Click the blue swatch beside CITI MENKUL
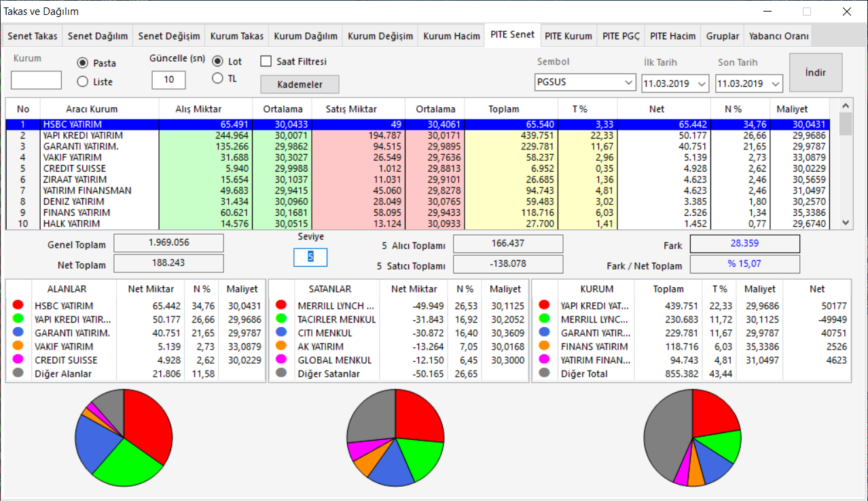 tap(281, 333)
